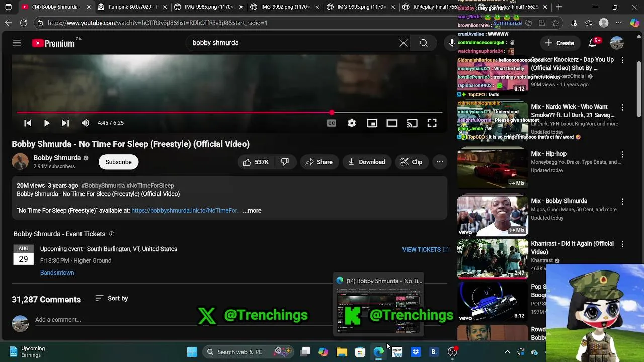Open options for Mix - Hip-hop
644x362 pixels.
[x=622, y=154]
